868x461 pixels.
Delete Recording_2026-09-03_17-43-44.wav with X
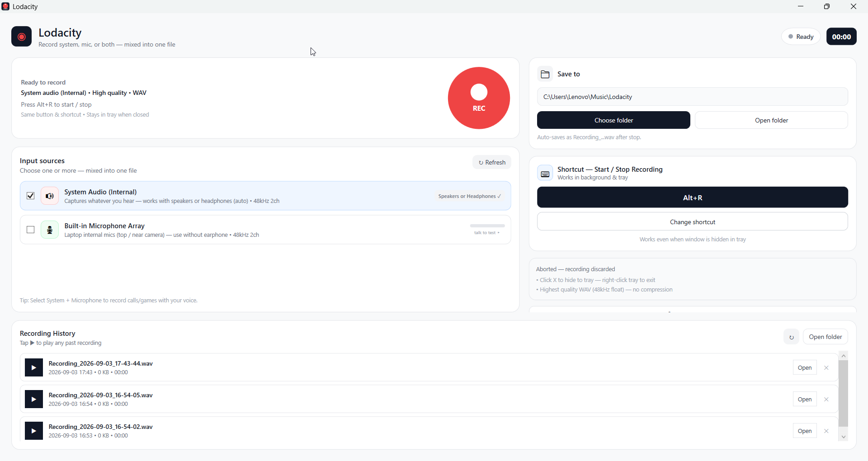pyautogui.click(x=826, y=368)
